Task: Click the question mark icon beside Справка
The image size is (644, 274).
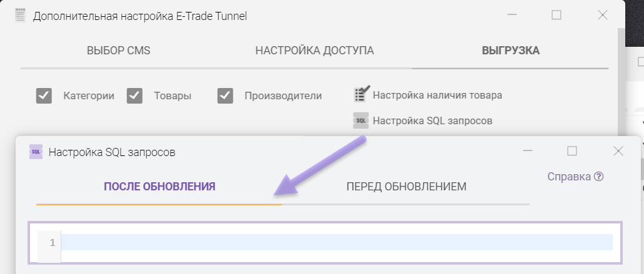Action: (x=599, y=177)
